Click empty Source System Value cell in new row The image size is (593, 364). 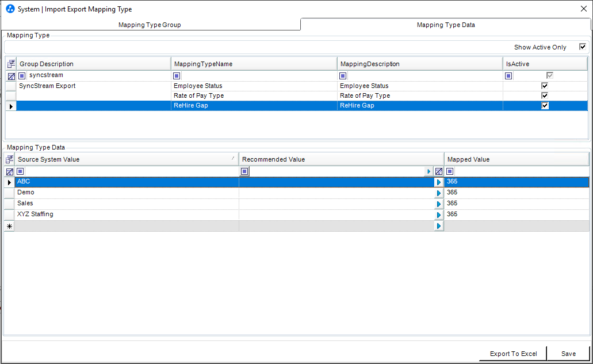click(127, 226)
